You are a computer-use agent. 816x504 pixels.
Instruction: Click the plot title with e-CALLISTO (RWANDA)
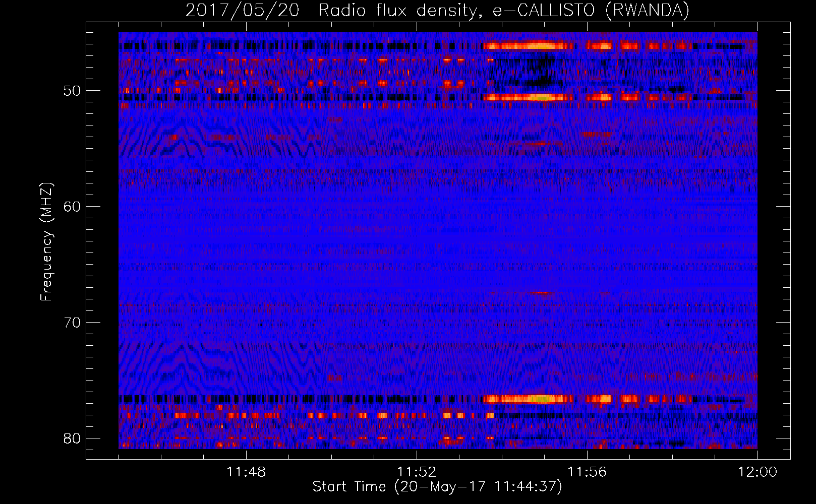[437, 11]
